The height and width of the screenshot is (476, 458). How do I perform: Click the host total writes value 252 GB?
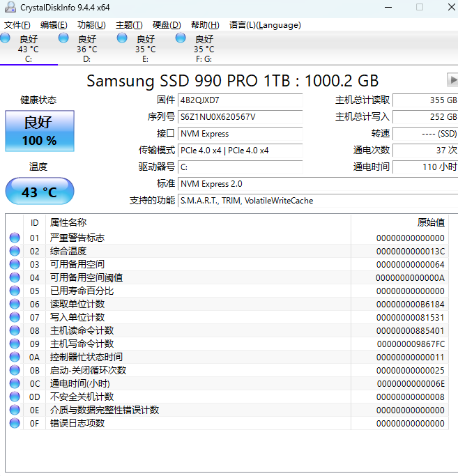[x=425, y=117]
